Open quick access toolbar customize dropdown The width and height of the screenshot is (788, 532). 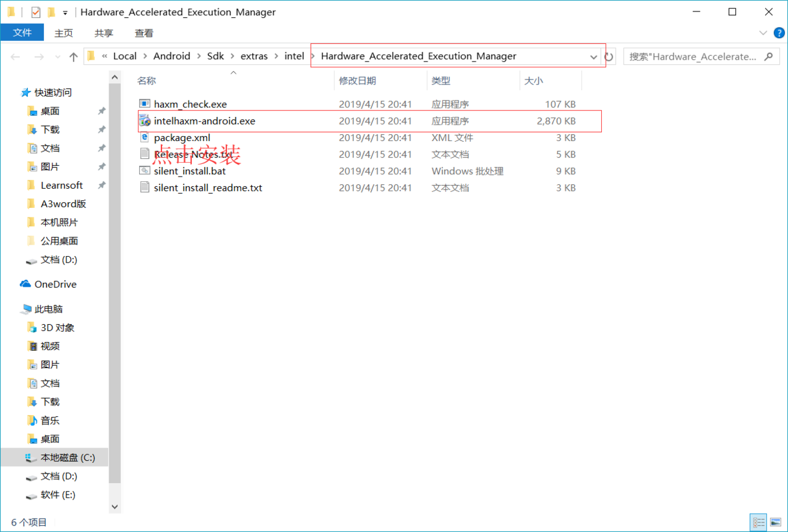[65, 13]
